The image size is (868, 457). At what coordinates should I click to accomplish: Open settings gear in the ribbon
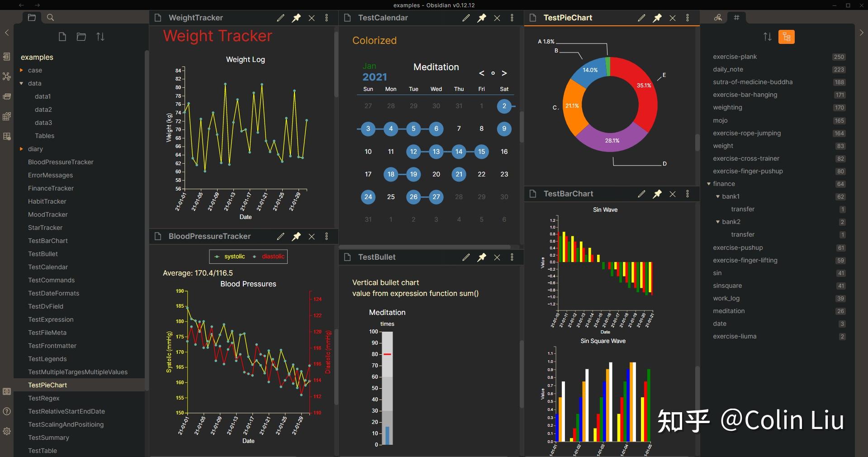(x=7, y=431)
